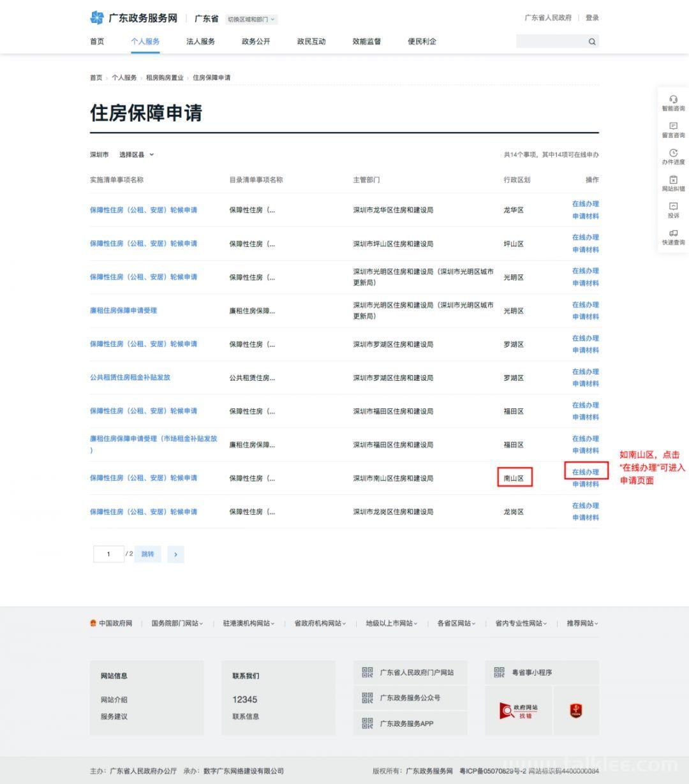Open 智能咨询 in the right sidebar
Viewport: 689px width, 784px height.
point(673,103)
